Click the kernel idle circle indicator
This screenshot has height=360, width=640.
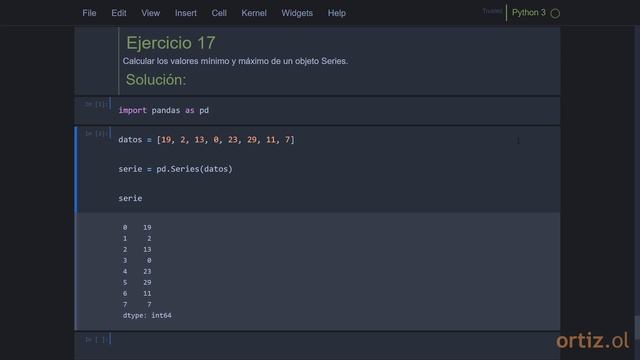point(555,13)
